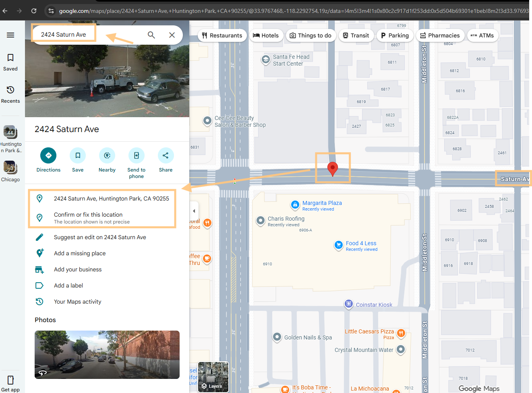Click Add a missing place
The height and width of the screenshot is (393, 532).
click(x=80, y=253)
